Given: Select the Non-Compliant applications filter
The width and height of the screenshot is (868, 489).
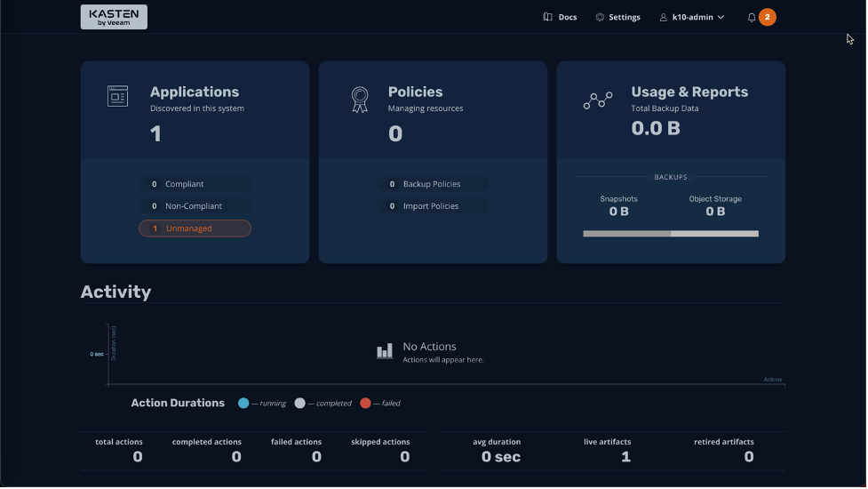Looking at the screenshot, I should point(195,206).
